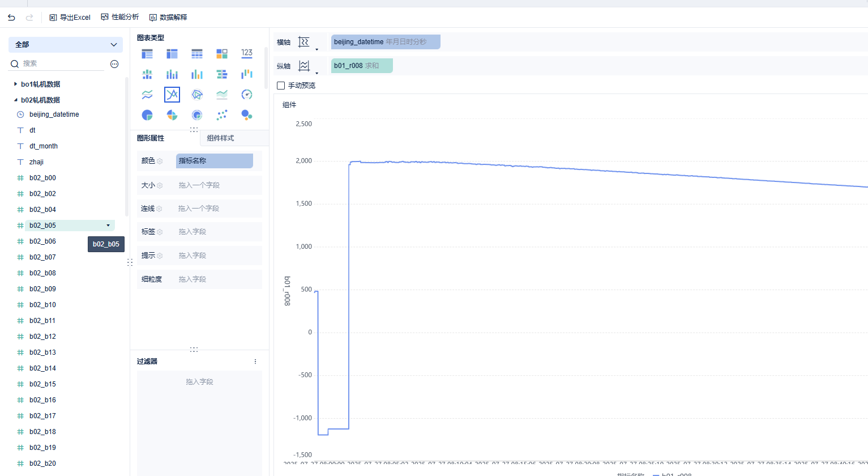Image resolution: width=868 pixels, height=476 pixels.
Task: Click the undo arrow icon
Action: pos(11,18)
